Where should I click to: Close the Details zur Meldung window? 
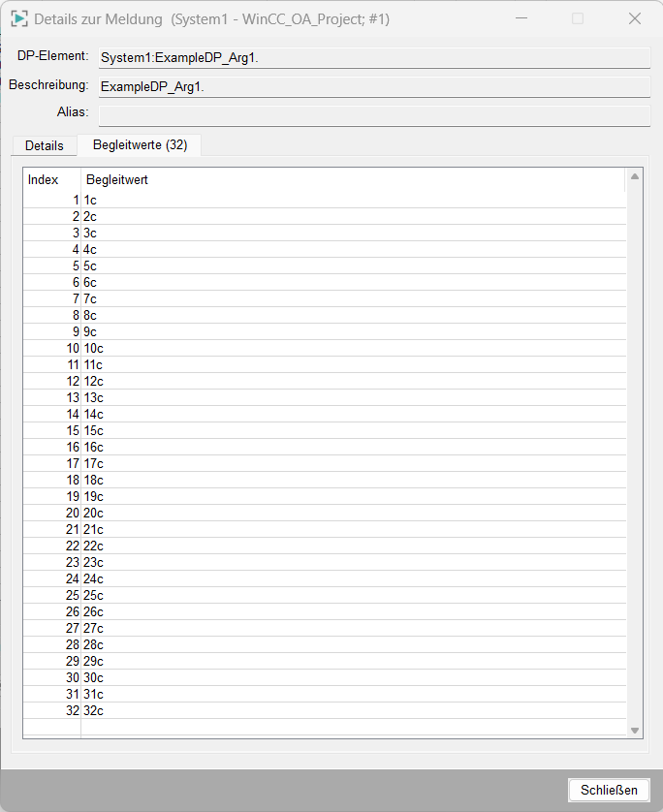click(635, 18)
